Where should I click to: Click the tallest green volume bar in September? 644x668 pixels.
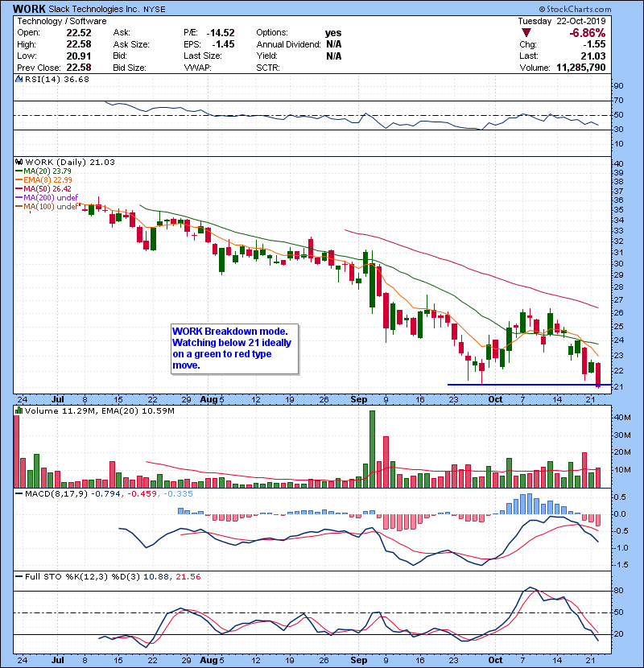coord(372,449)
